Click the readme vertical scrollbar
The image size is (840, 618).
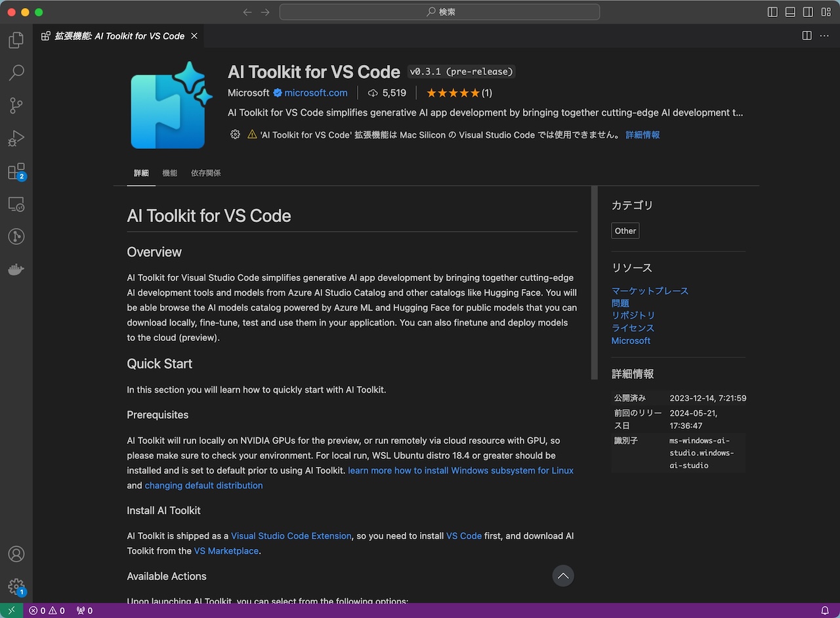(595, 283)
